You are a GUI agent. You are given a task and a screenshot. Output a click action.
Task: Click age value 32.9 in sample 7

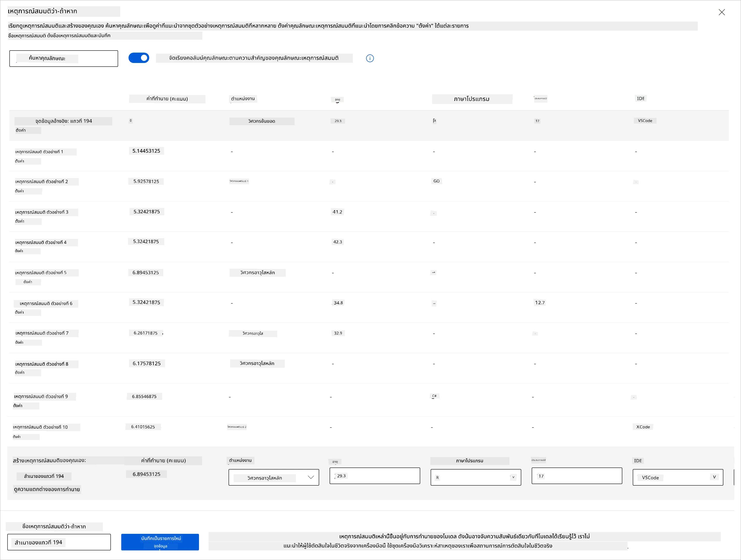click(x=338, y=333)
